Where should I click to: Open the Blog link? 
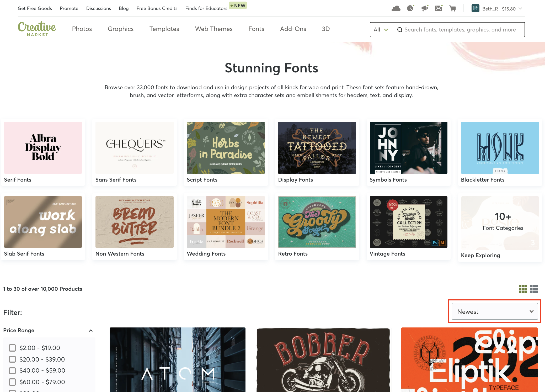point(124,8)
